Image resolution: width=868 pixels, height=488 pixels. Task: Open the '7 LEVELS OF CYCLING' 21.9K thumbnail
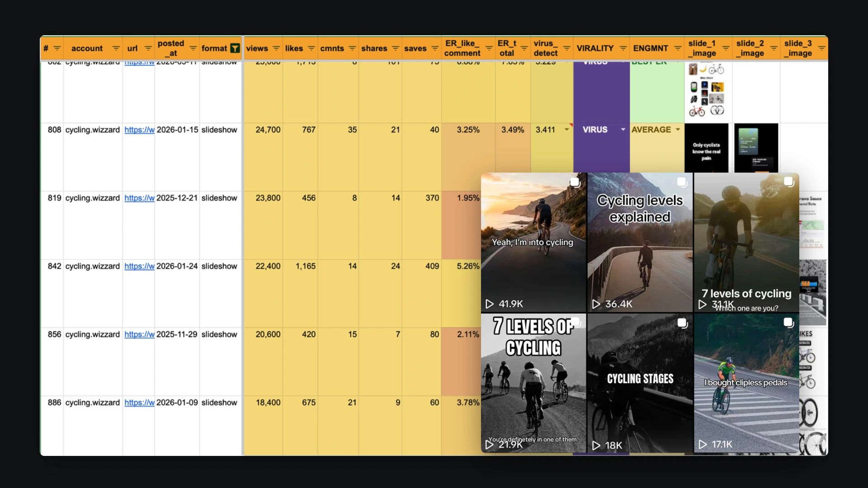[533, 383]
